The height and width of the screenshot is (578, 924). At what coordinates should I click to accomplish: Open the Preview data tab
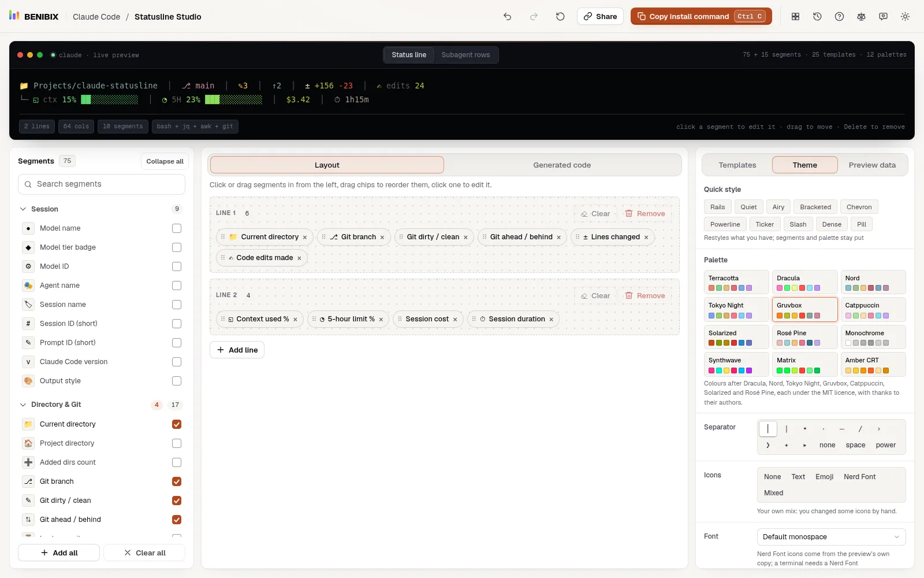pyautogui.click(x=872, y=165)
